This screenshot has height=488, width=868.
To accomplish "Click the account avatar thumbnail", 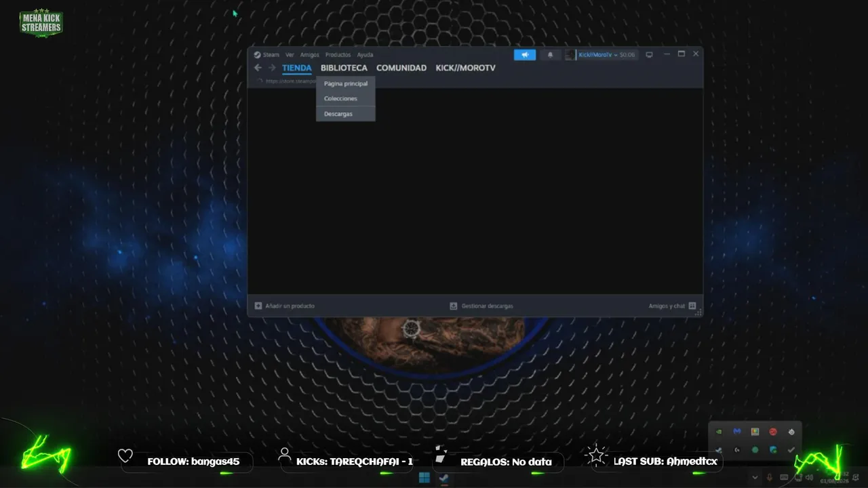I will [x=570, y=55].
